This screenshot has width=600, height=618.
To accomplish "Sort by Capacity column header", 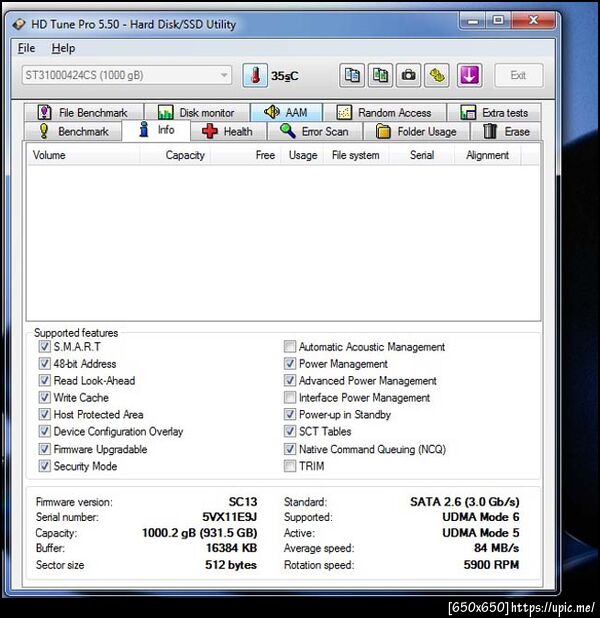I will [175, 155].
